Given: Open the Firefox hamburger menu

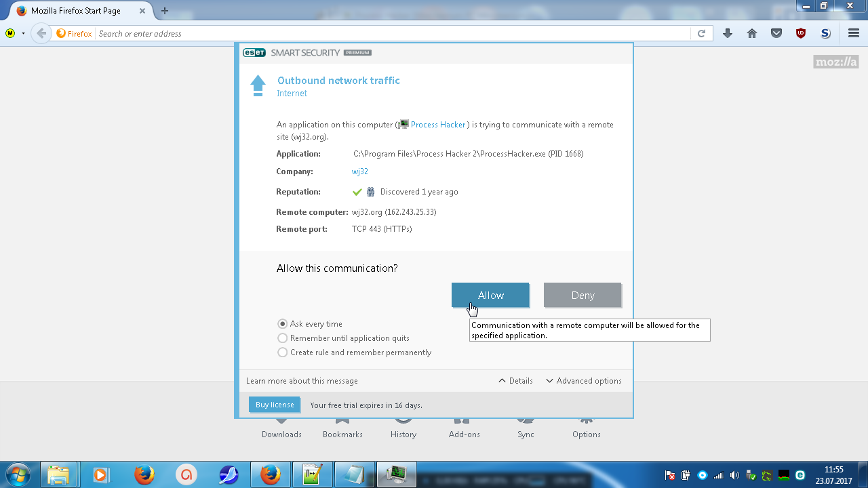Looking at the screenshot, I should coord(854,33).
